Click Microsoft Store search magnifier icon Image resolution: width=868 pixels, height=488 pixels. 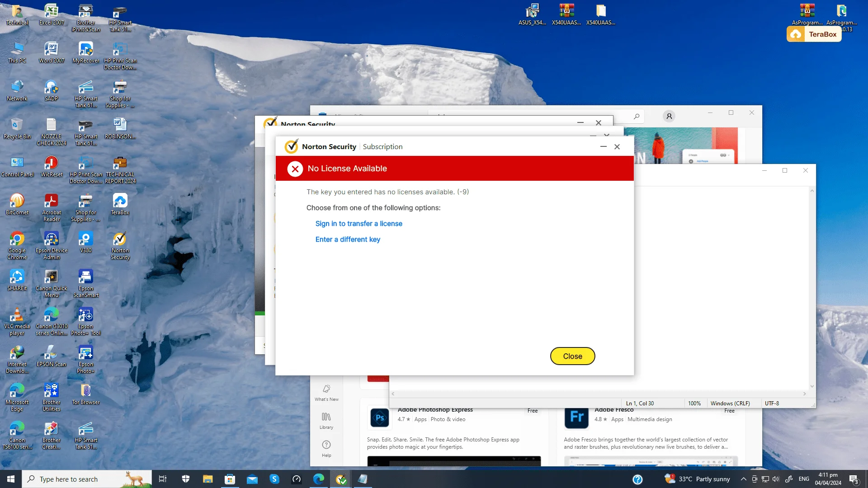(x=637, y=117)
